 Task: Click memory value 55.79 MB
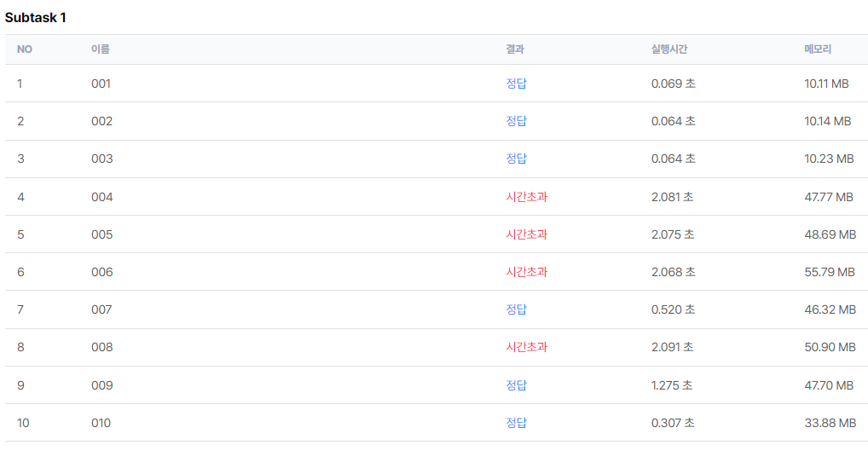pos(830,272)
